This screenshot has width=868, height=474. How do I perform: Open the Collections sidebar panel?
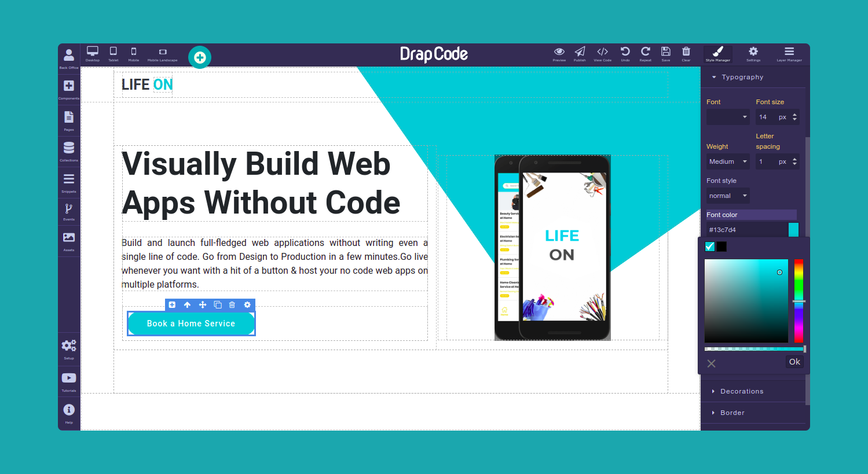point(69,149)
